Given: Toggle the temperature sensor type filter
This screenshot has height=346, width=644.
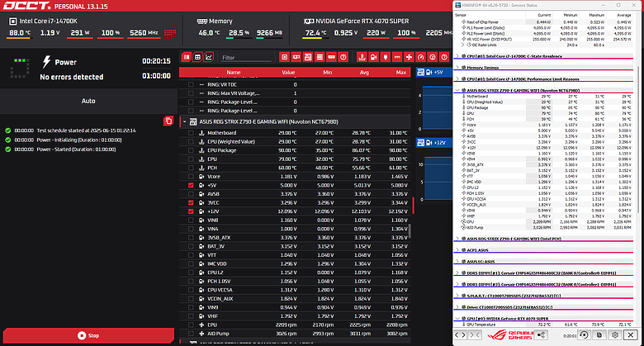Looking at the screenshot, I should pyautogui.click(x=362, y=57).
